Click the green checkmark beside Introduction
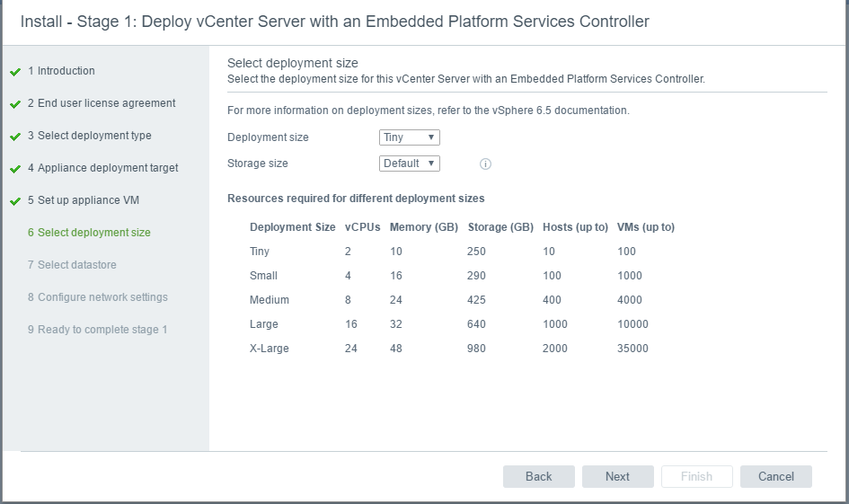This screenshot has width=849, height=504. coord(15,72)
